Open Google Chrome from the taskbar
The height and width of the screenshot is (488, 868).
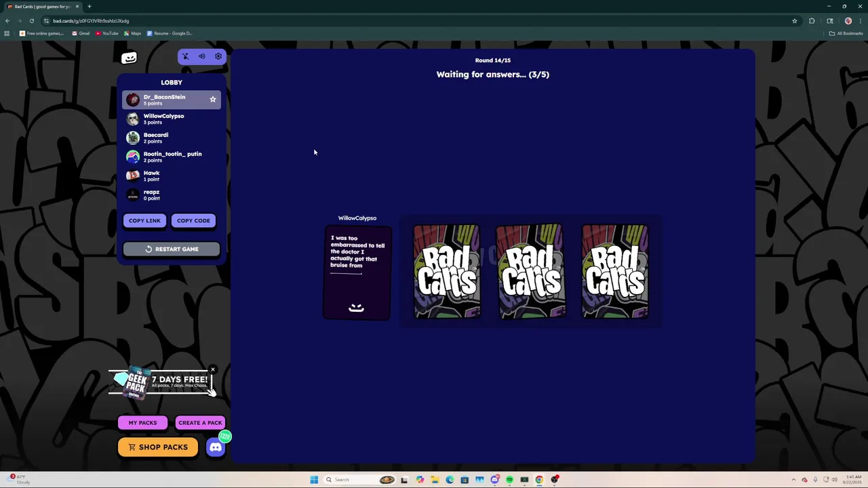[x=539, y=480]
